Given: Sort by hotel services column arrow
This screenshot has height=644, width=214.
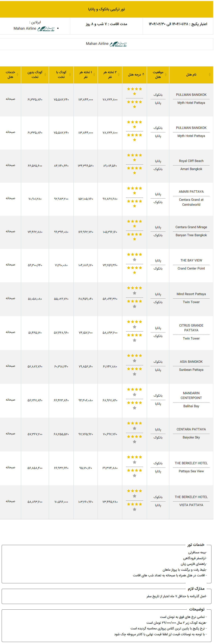Looking at the screenshot, I should coord(17,74).
